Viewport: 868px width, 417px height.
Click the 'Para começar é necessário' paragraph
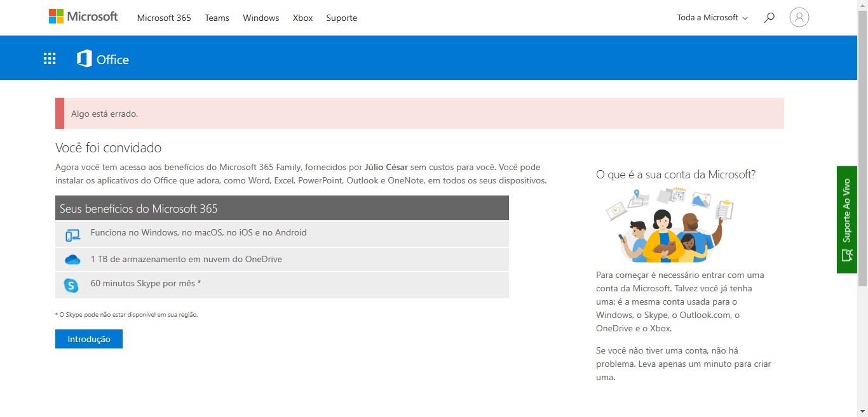coord(680,302)
